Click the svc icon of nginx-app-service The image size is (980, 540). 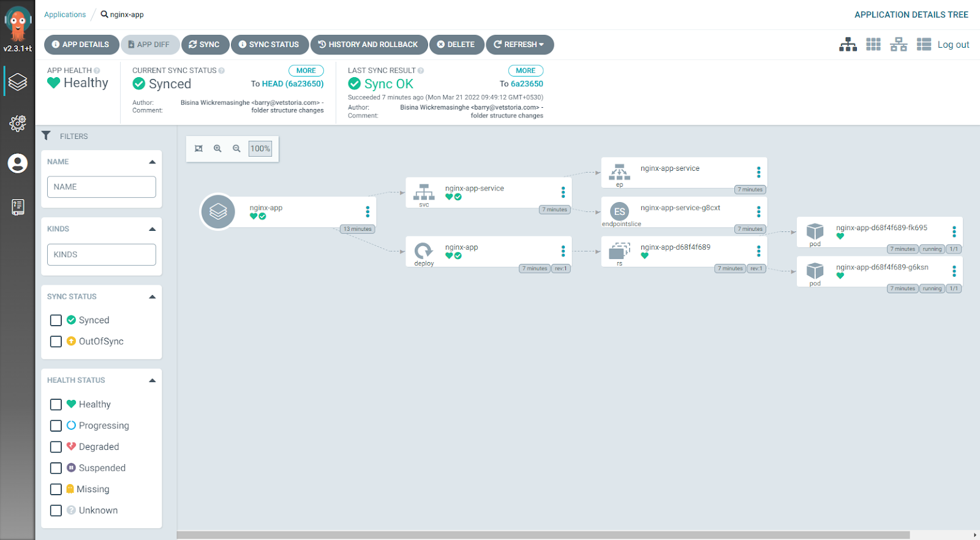[424, 192]
